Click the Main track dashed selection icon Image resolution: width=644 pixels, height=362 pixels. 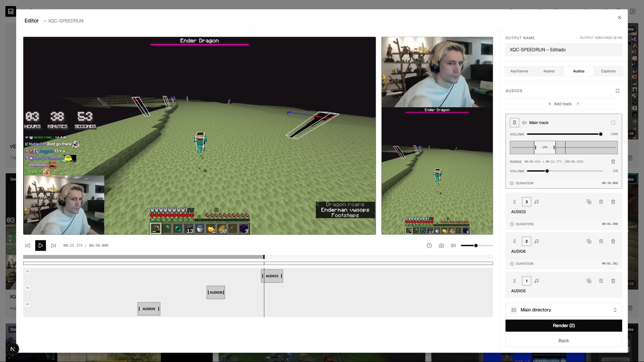[613, 123]
